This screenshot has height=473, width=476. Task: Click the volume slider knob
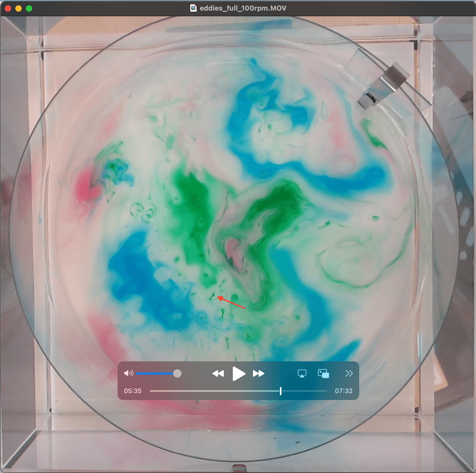coord(177,374)
